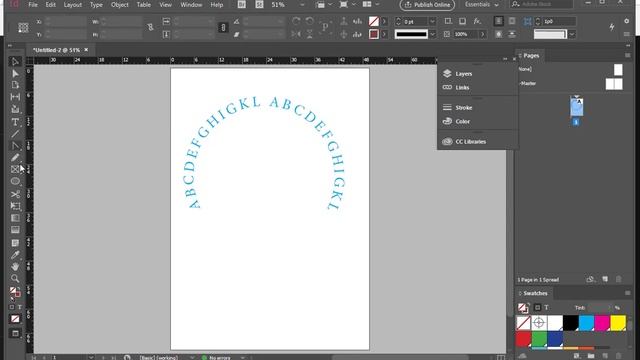Screen dimensions: 640x360
Task: Select the Pencil tool
Action: pyautogui.click(x=15, y=158)
